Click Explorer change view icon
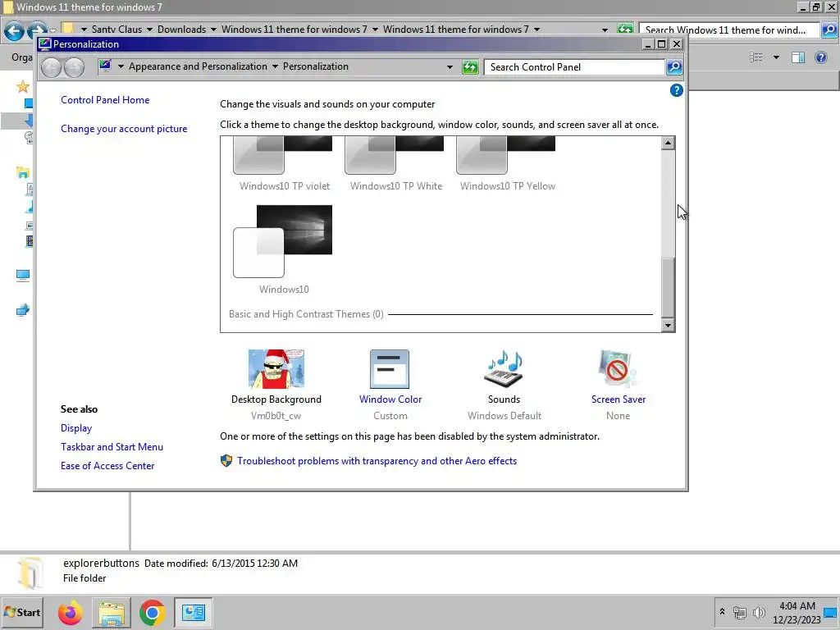Viewport: 840px width, 630px height. click(x=756, y=57)
